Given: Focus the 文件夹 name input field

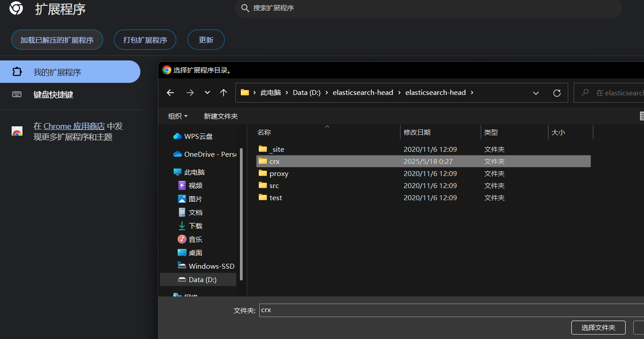Looking at the screenshot, I should click(451, 310).
